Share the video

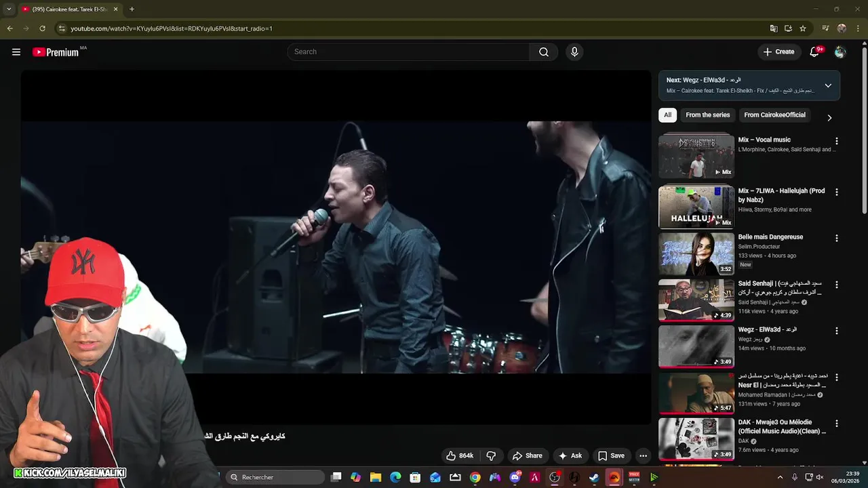[527, 455]
